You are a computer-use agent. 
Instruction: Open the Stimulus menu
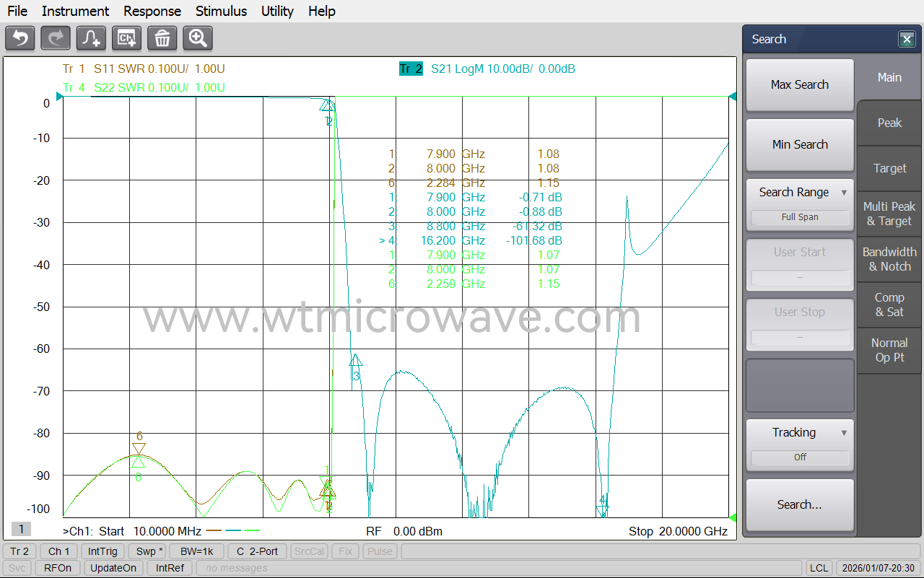tap(221, 11)
